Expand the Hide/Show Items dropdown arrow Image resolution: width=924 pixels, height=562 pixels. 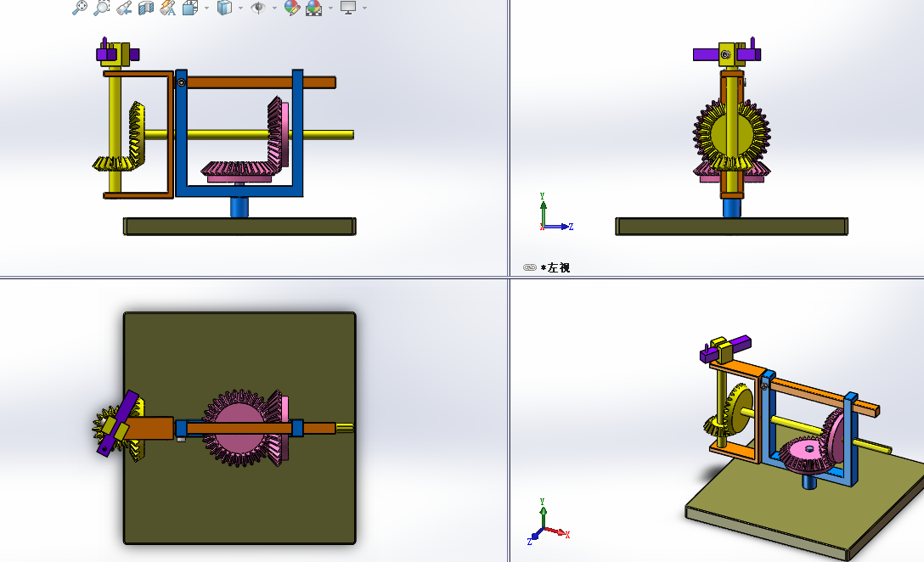[x=274, y=8]
